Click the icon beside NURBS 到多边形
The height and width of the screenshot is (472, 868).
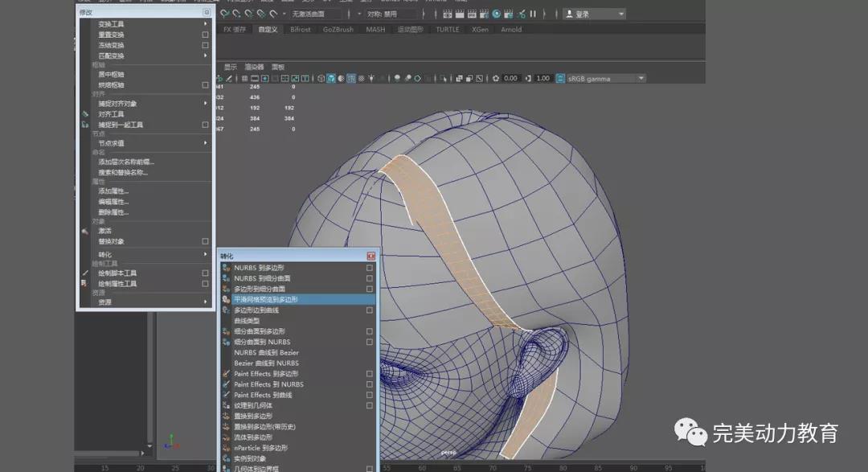click(227, 268)
